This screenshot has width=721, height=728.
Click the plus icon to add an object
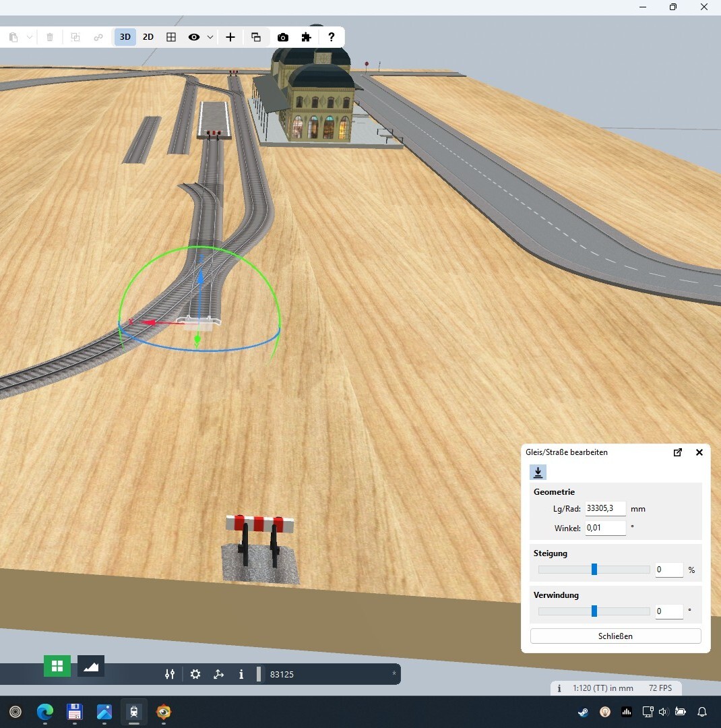pyautogui.click(x=230, y=37)
